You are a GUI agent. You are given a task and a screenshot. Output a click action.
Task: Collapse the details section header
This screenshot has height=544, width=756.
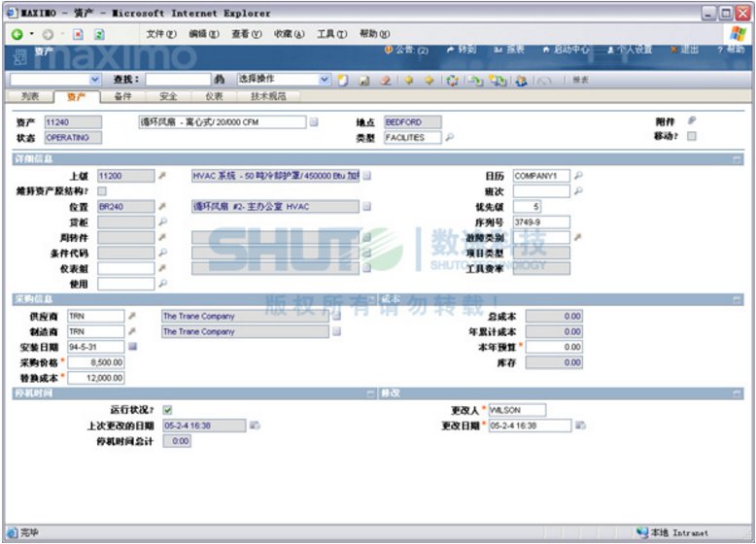(x=737, y=159)
